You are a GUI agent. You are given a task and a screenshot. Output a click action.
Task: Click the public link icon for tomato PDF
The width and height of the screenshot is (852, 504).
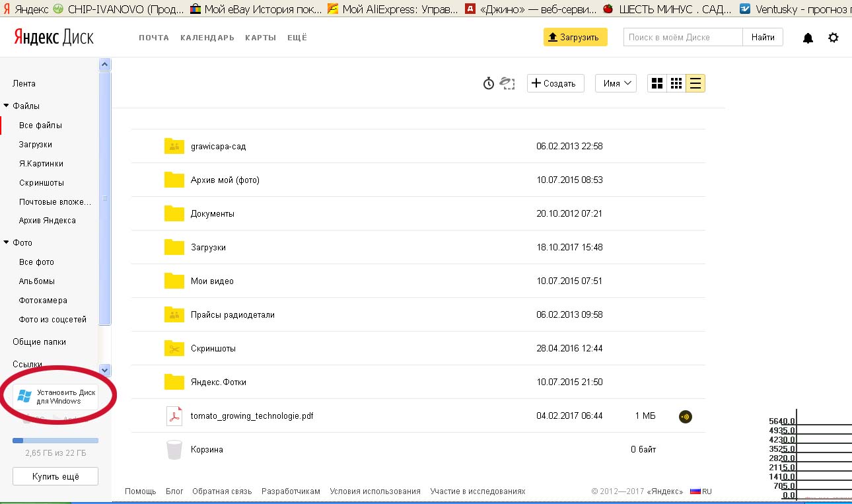(x=686, y=416)
